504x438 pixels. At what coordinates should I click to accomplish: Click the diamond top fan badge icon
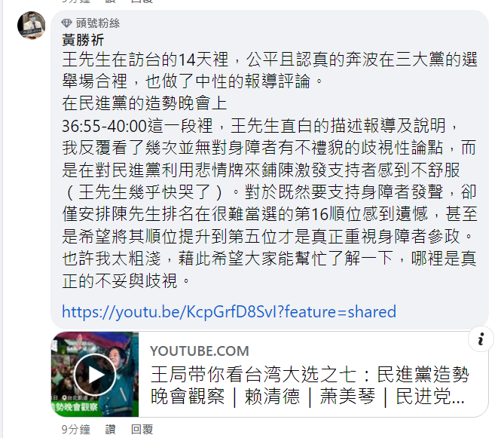66,23
